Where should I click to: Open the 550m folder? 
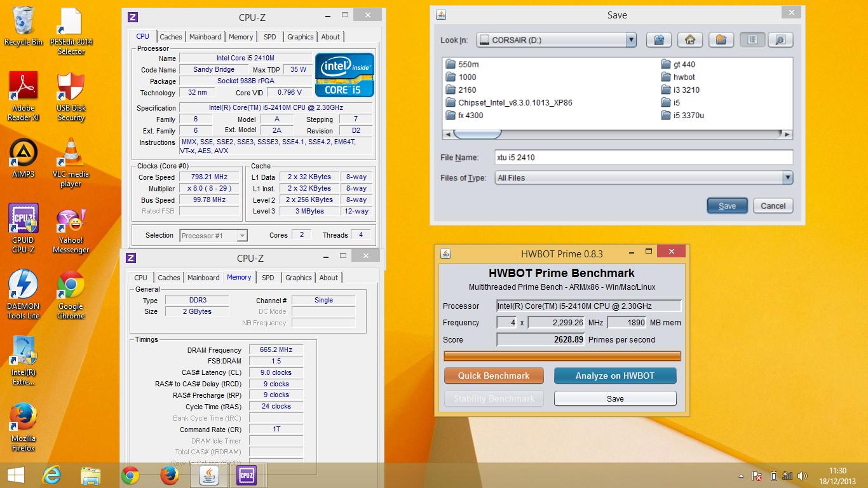pyautogui.click(x=462, y=64)
